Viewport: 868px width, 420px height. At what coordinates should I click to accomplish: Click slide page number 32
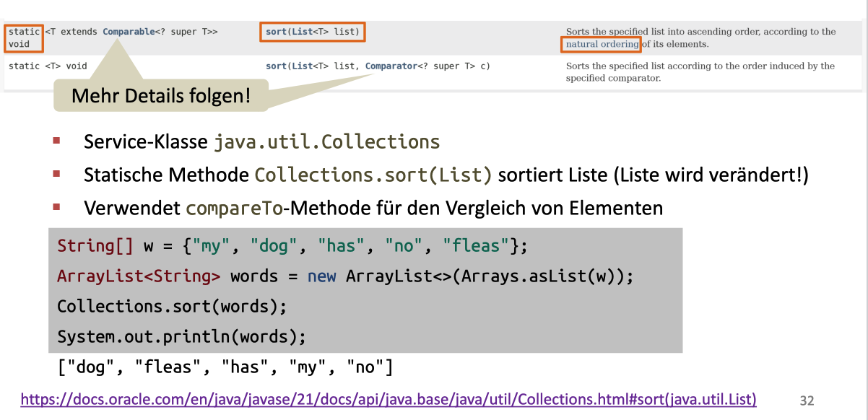point(807,401)
